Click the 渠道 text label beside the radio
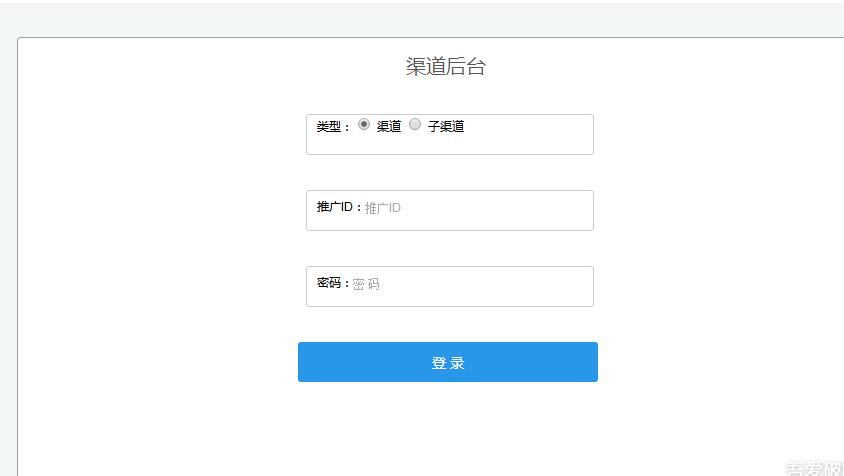844x476 pixels. point(389,126)
